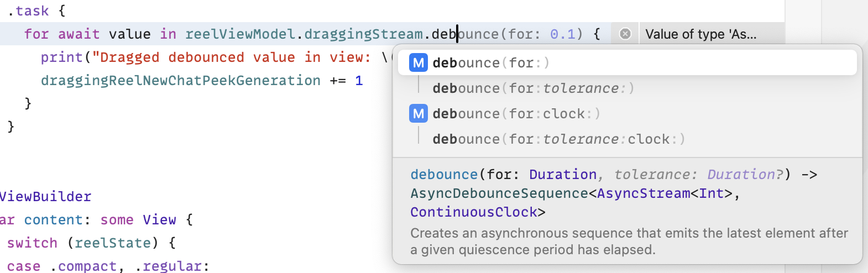Click AsyncStream in the return type
The height and width of the screenshot is (273, 868).
click(644, 193)
